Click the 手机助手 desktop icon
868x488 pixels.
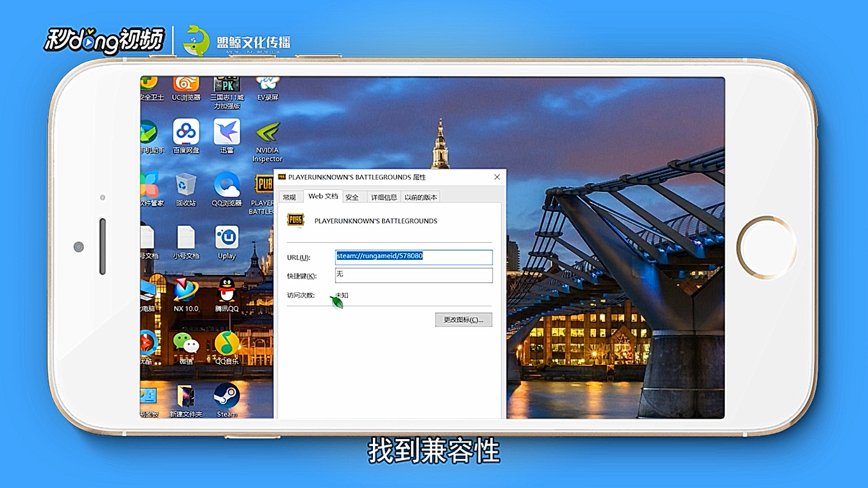click(x=151, y=136)
